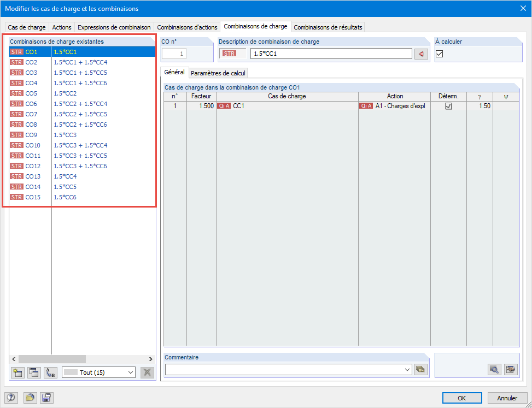Select combination CO13 1.5*CC4
This screenshot has width=532, height=408.
coord(83,176)
